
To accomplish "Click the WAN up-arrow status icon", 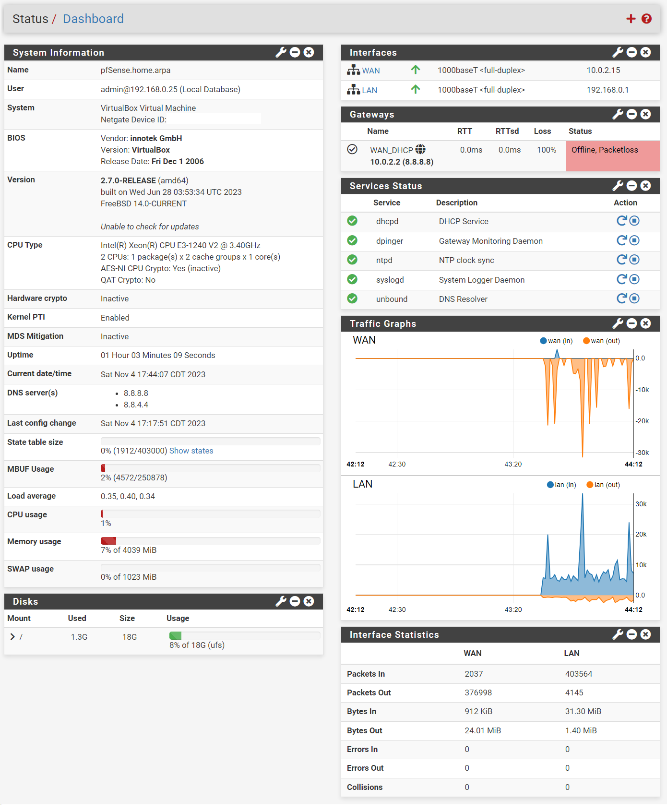I will (416, 70).
